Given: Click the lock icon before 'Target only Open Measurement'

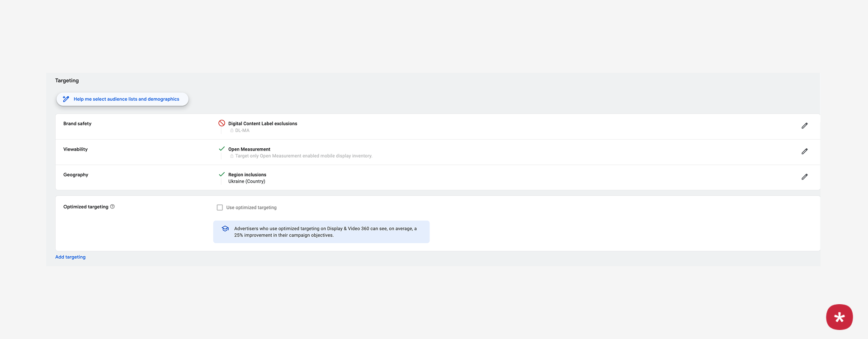Looking at the screenshot, I should pos(232,156).
